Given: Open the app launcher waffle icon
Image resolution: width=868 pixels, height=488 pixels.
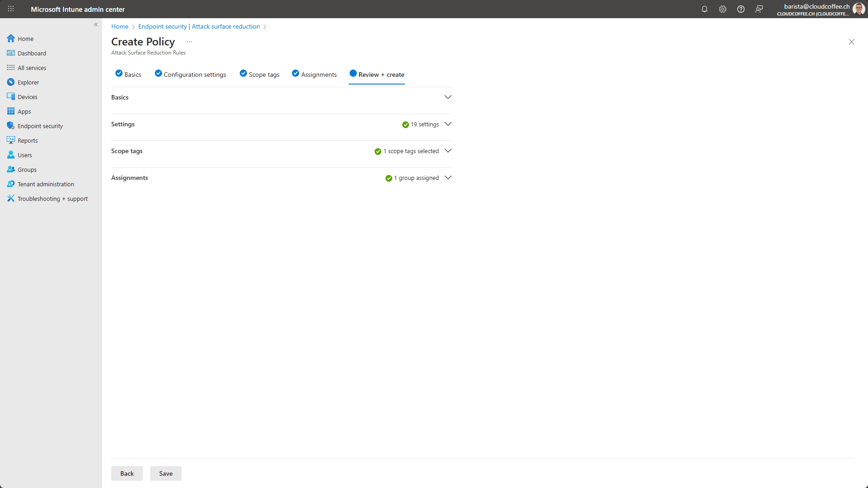Looking at the screenshot, I should (x=11, y=9).
